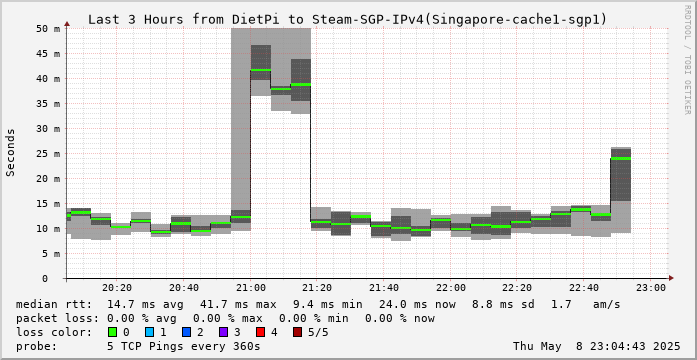Click the peak green median bar near 21:00

pos(260,70)
